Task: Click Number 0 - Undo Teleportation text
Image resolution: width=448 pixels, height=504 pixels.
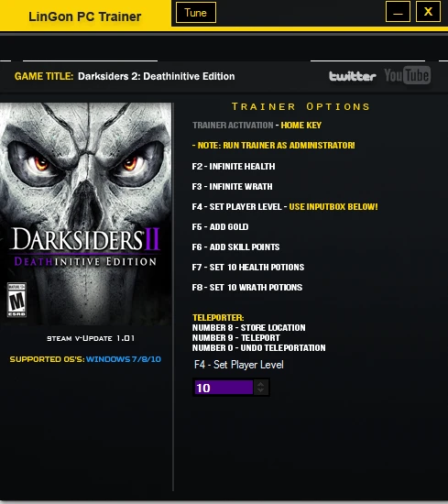Action: click(x=258, y=348)
